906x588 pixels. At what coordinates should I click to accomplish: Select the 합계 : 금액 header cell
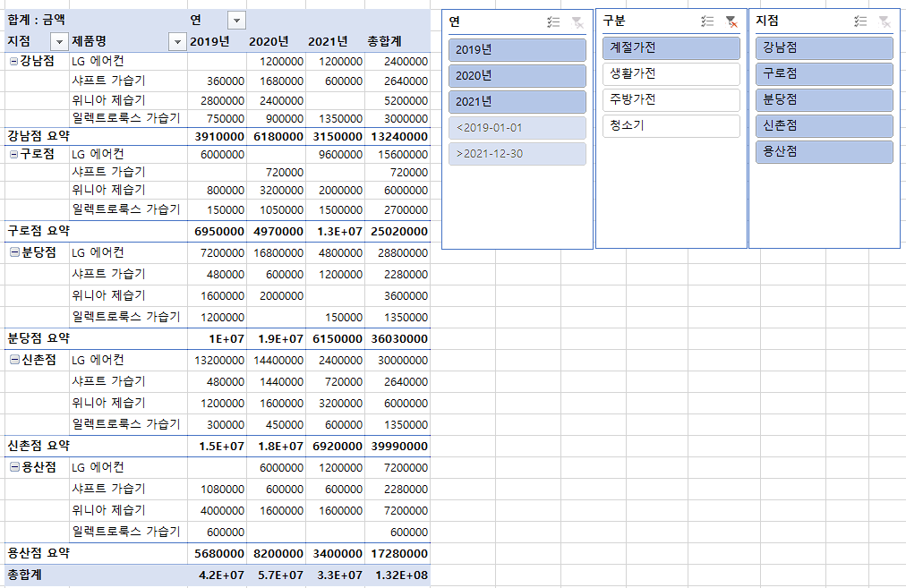(37, 21)
